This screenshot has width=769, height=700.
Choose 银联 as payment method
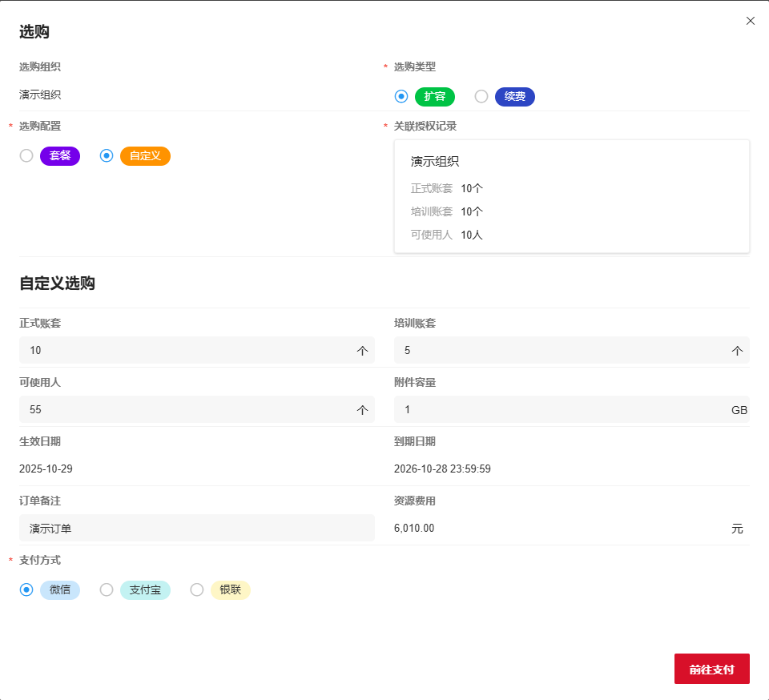coord(197,589)
